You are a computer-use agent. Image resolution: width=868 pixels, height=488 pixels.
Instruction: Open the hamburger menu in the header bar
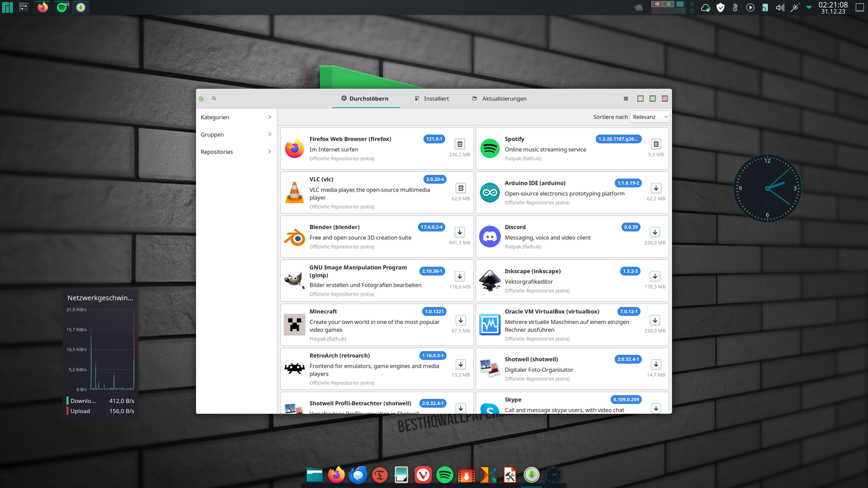626,99
